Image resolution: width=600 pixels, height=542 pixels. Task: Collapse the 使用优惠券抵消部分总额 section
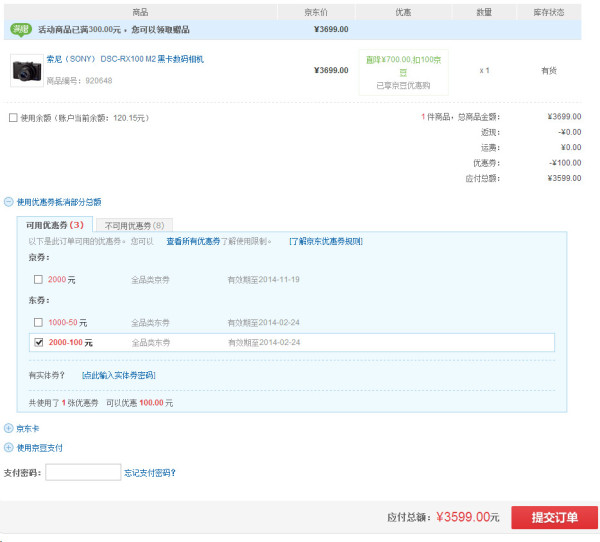point(8,202)
